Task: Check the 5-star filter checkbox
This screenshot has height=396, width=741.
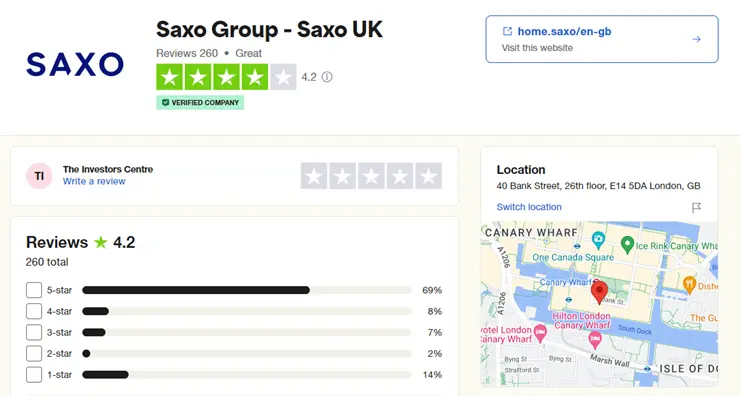Action: pos(34,290)
